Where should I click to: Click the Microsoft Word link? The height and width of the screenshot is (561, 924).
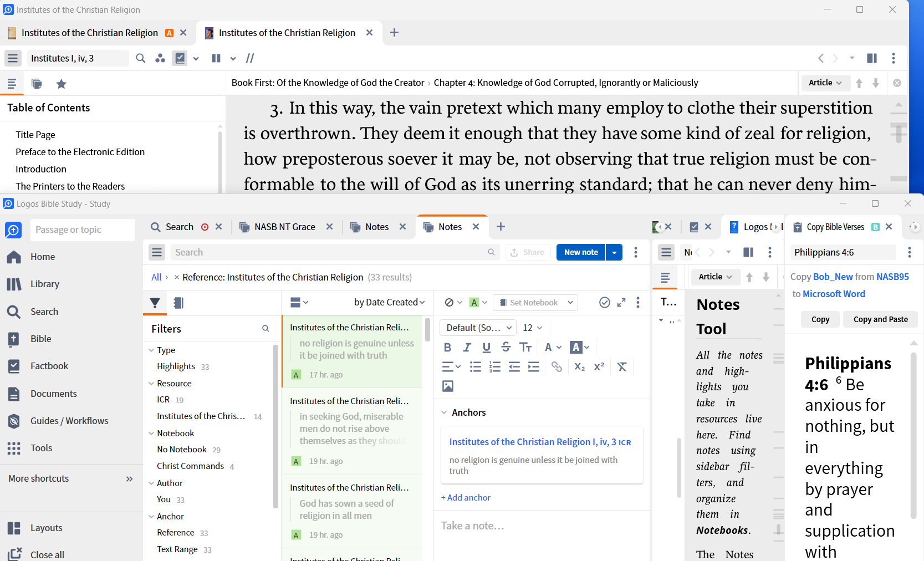[x=834, y=294]
